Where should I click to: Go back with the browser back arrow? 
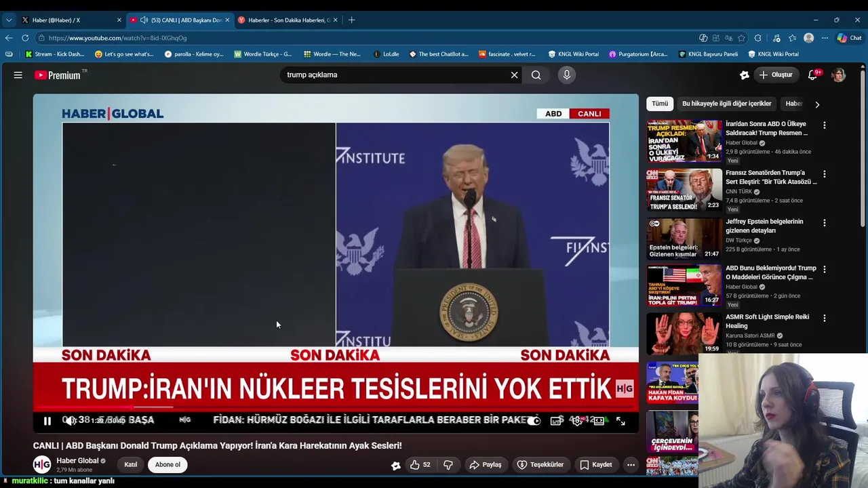(9, 38)
